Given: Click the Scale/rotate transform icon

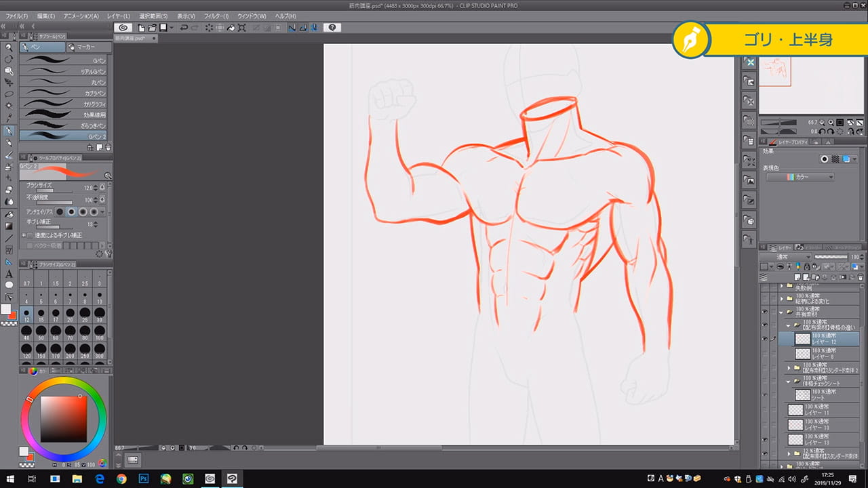Looking at the screenshot, I should [x=243, y=28].
